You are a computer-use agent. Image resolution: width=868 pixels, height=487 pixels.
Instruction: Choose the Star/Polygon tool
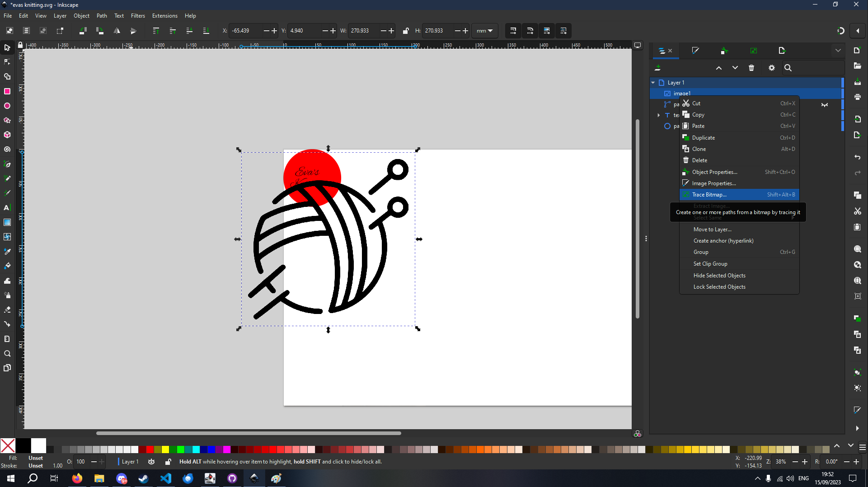point(7,120)
